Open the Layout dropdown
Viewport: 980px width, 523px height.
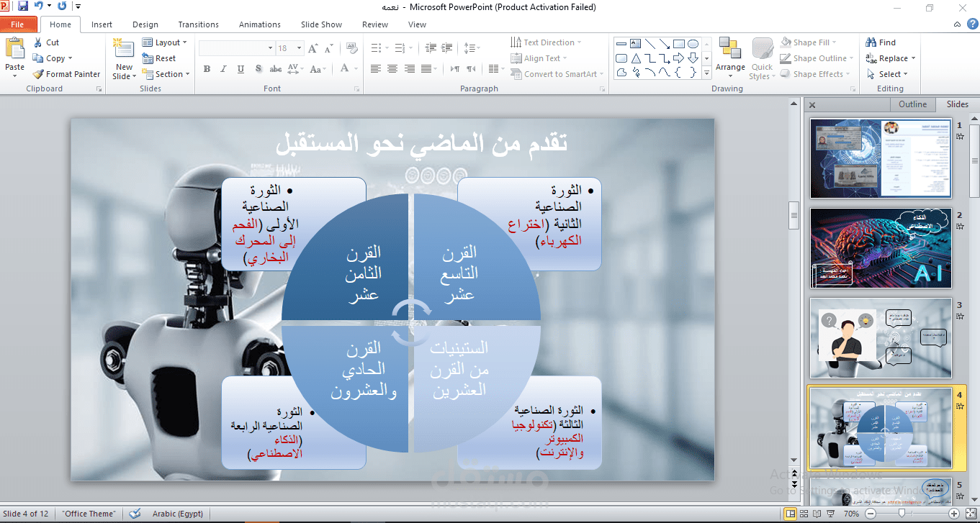coord(165,42)
